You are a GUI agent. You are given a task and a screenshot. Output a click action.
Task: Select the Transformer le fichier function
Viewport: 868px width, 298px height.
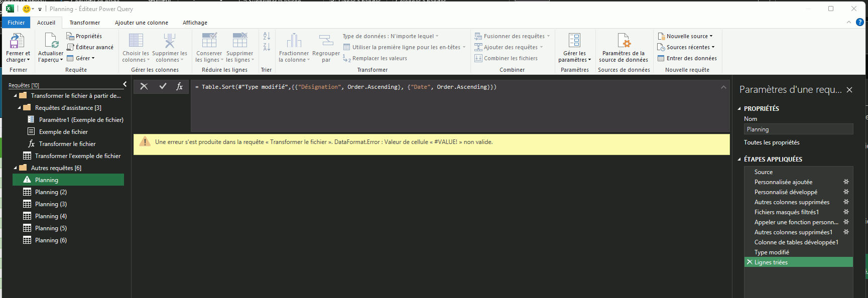[x=68, y=144]
